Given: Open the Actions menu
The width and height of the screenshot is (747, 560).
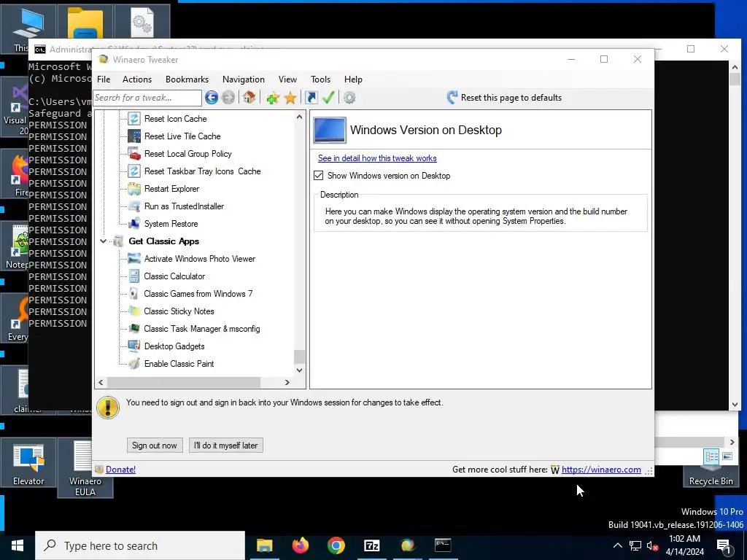Looking at the screenshot, I should (137, 79).
